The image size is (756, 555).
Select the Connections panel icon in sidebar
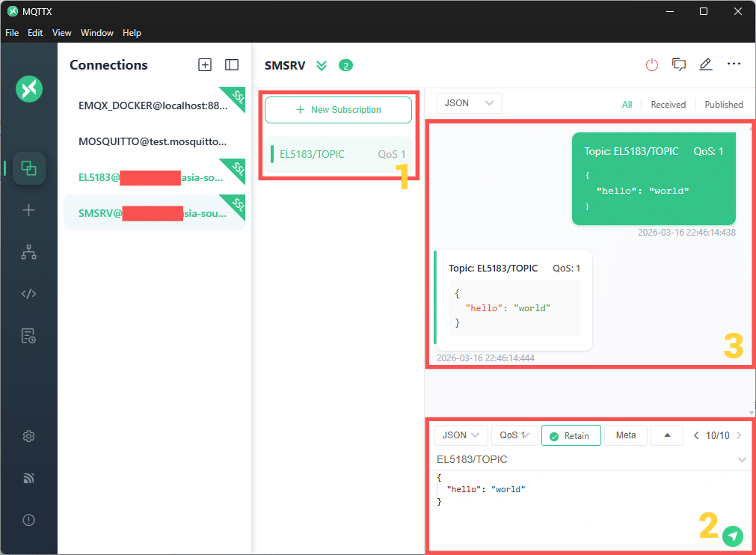click(x=28, y=168)
